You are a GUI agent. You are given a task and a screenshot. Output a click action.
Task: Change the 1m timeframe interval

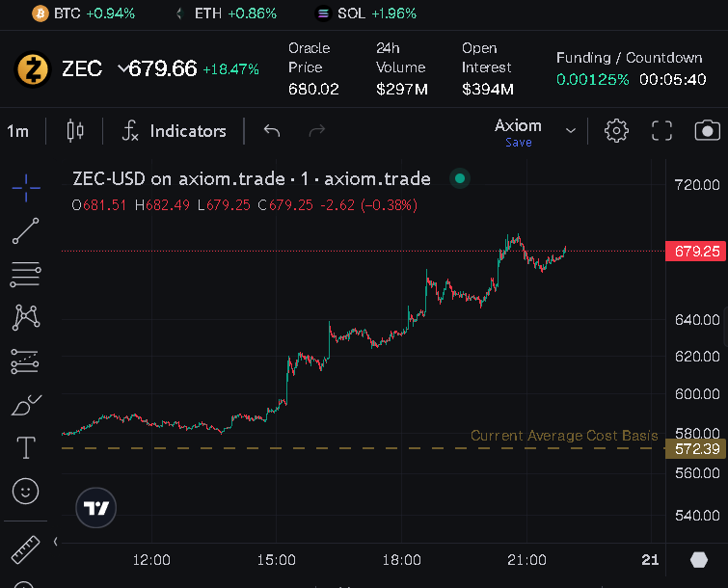click(x=17, y=131)
